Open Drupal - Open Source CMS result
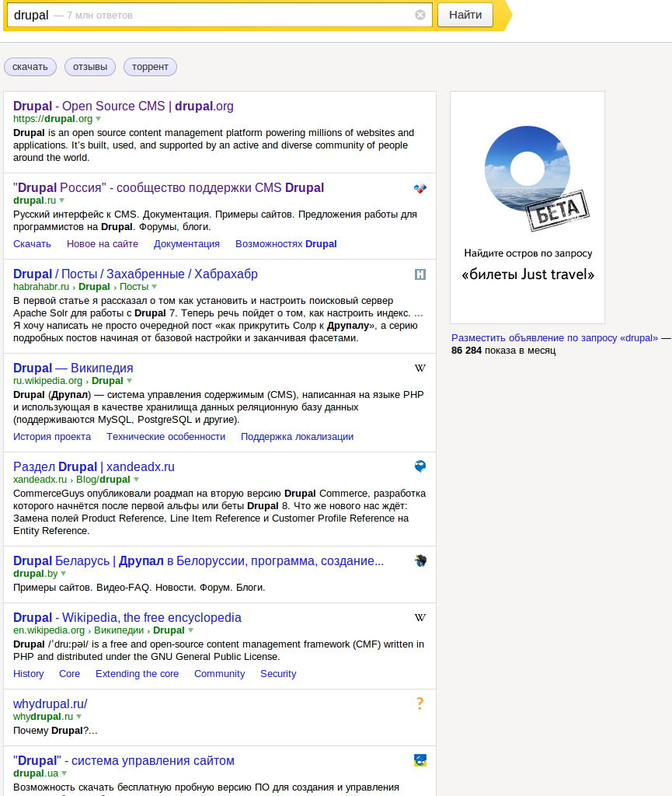The width and height of the screenshot is (672, 796). point(124,106)
